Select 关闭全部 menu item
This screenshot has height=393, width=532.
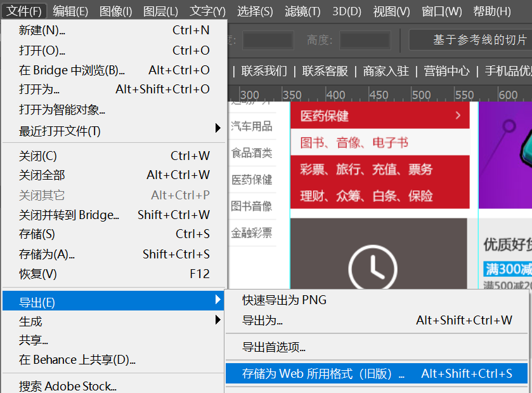[x=114, y=175]
